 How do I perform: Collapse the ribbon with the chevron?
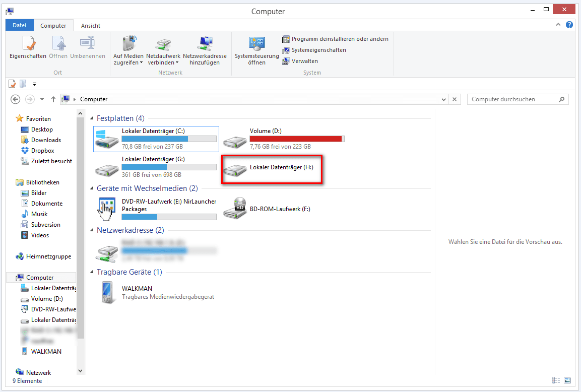coord(558,25)
